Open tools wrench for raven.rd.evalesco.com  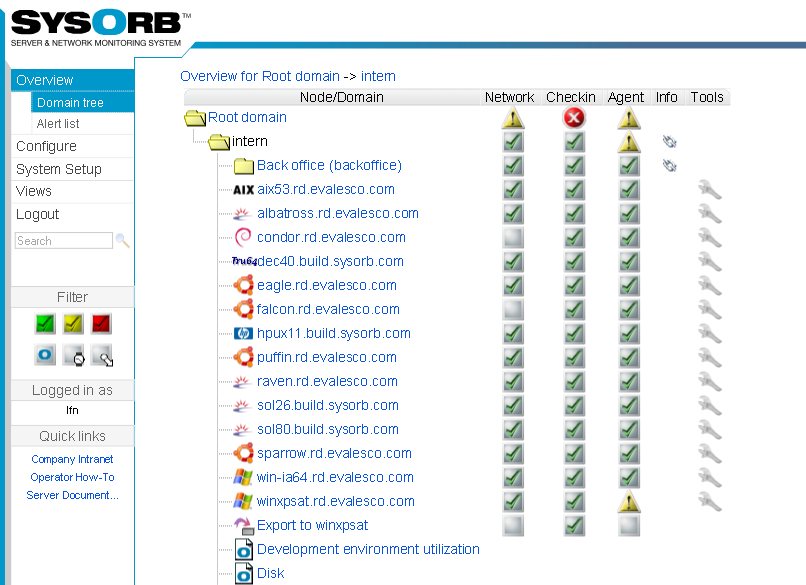[x=710, y=382]
